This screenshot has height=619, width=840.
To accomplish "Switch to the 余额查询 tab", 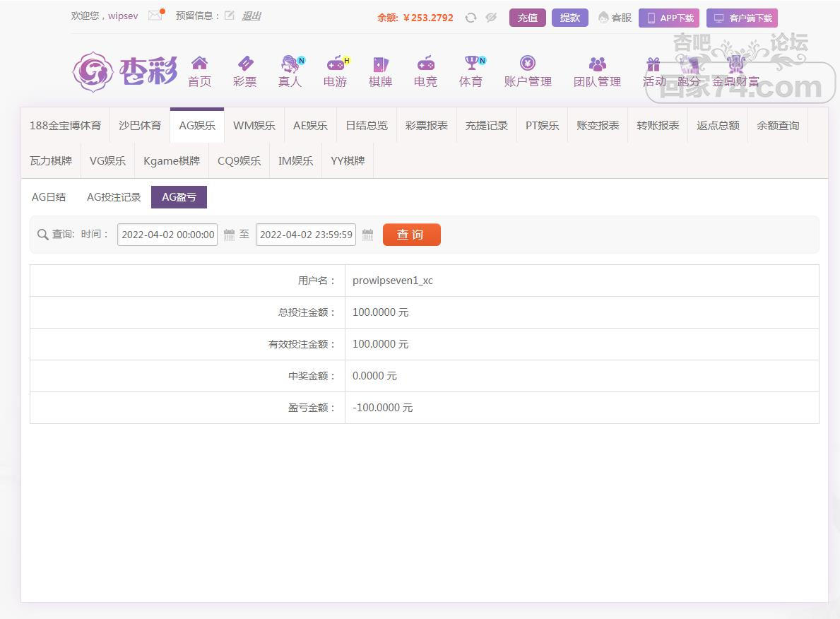I will point(778,125).
